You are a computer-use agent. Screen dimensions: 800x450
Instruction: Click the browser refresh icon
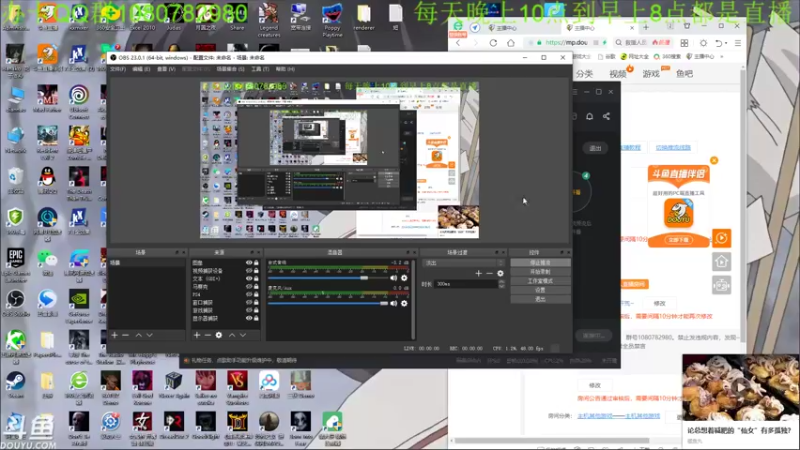point(493,43)
